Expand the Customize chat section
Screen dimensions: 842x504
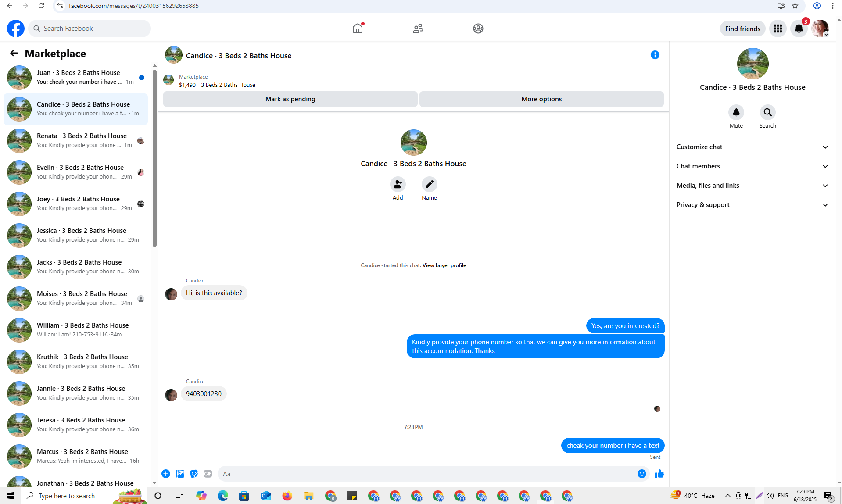click(x=752, y=147)
